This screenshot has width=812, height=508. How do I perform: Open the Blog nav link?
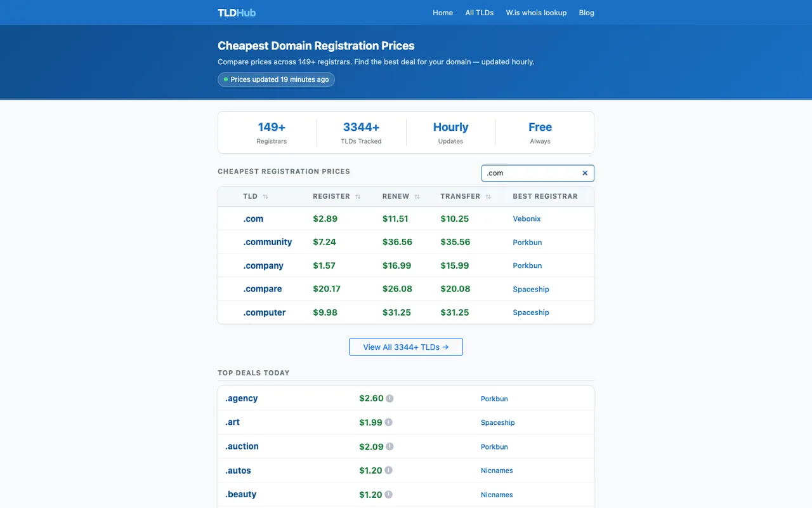(x=586, y=13)
